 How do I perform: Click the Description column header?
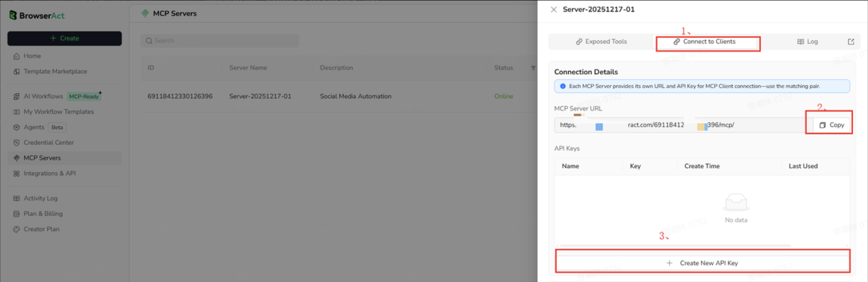click(x=336, y=67)
